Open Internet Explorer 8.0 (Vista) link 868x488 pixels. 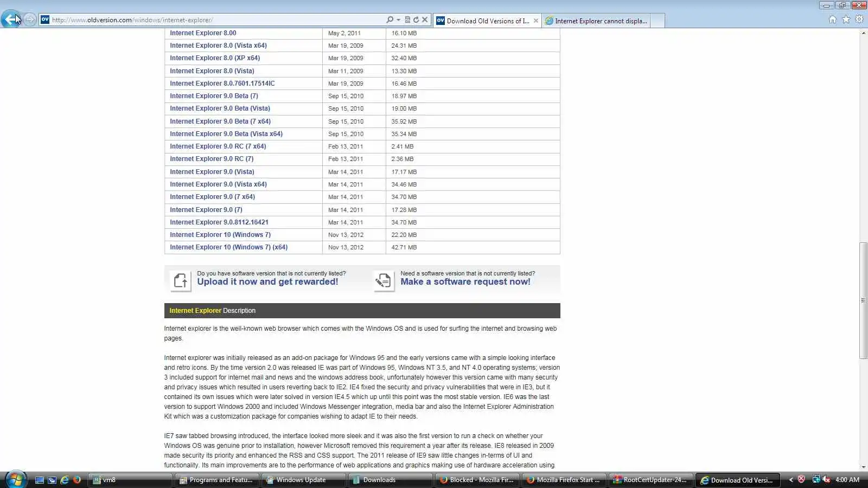[x=212, y=71]
